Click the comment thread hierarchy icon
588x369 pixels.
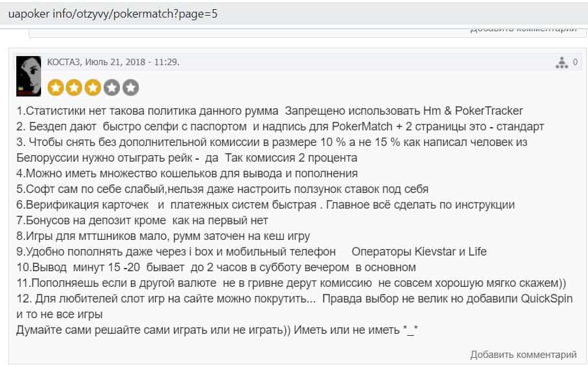click(x=562, y=63)
